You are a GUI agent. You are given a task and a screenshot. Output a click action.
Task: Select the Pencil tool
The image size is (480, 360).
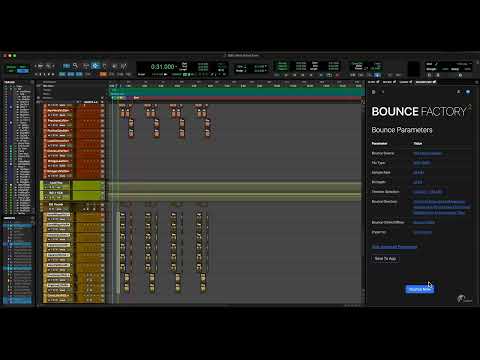coord(123,66)
